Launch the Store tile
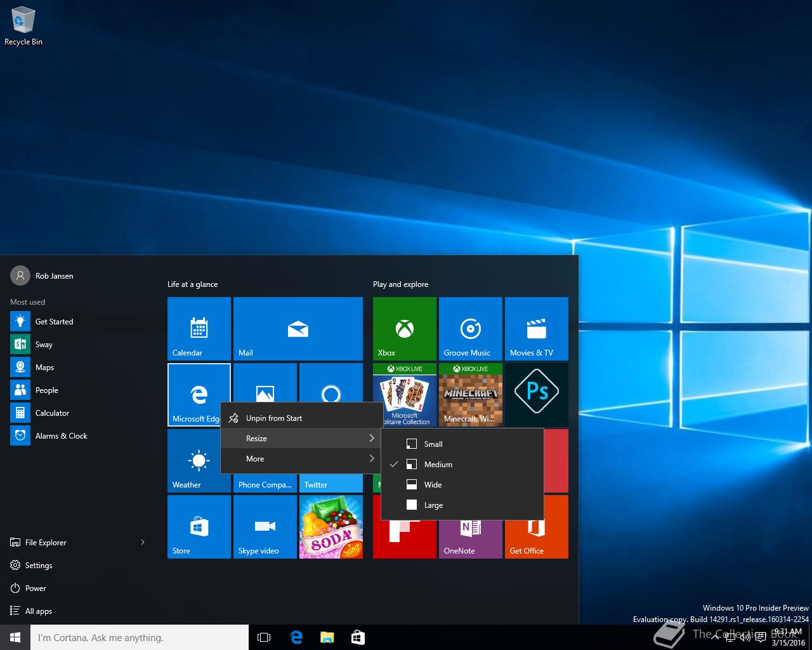The width and height of the screenshot is (812, 650). click(199, 527)
